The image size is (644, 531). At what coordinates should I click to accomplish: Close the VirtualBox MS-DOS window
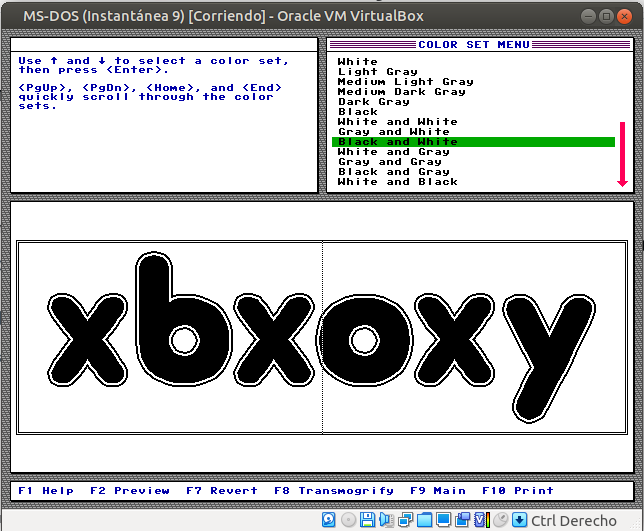tap(624, 16)
